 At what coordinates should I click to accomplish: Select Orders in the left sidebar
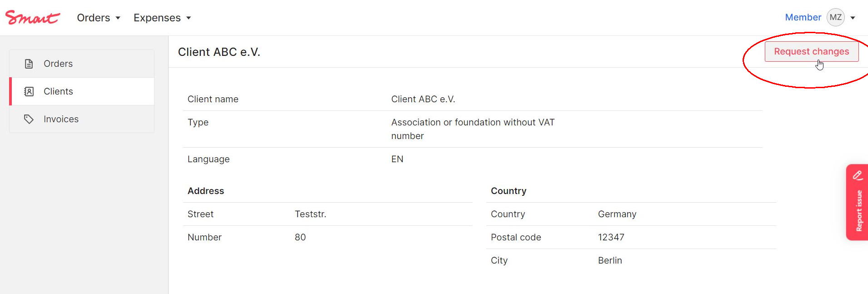coord(82,64)
